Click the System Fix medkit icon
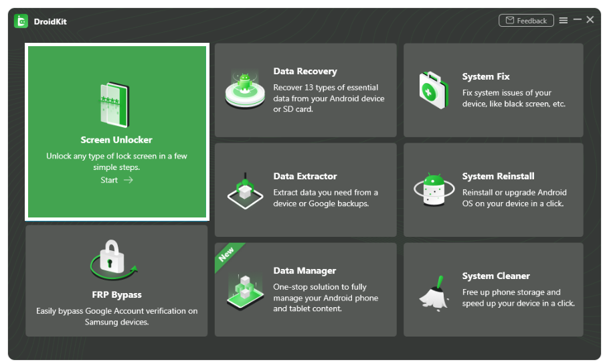The width and height of the screenshot is (609, 364). coord(434,90)
